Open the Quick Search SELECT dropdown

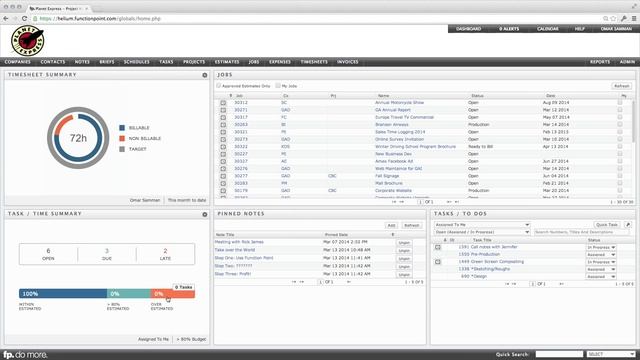(x=611, y=354)
